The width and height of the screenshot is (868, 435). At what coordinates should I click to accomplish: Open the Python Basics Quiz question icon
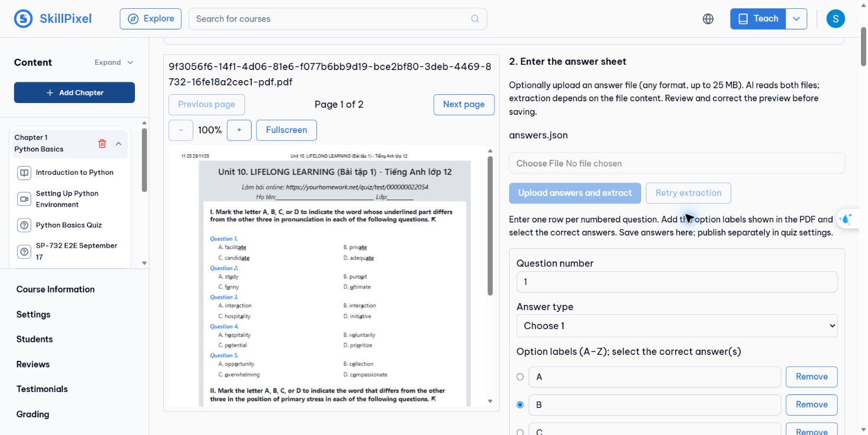coord(24,225)
